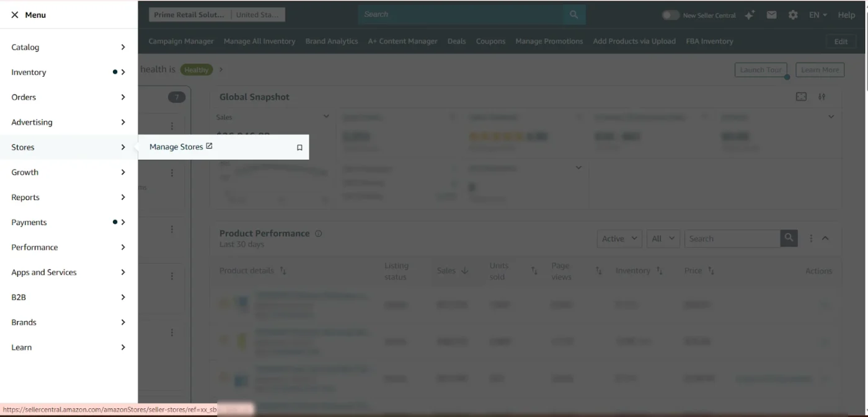Open the AI sparkle assistant icon
Screen dimensions: 868x417
point(750,15)
